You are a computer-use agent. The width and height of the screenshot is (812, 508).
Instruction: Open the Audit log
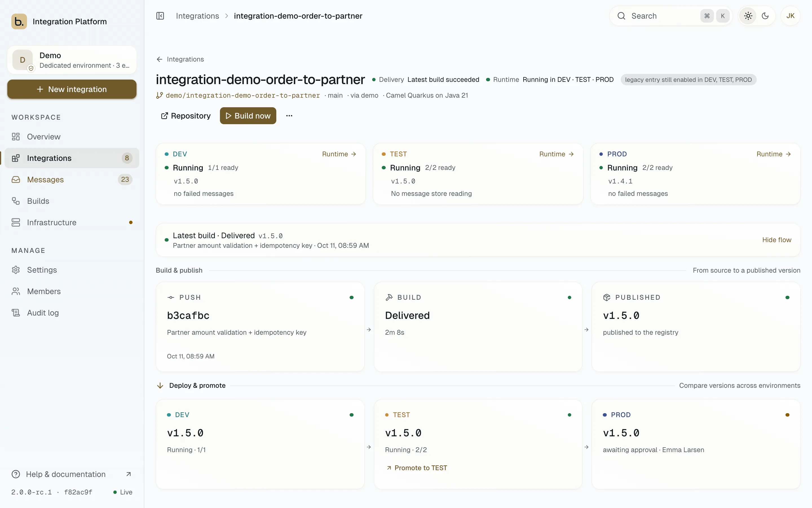point(72,313)
